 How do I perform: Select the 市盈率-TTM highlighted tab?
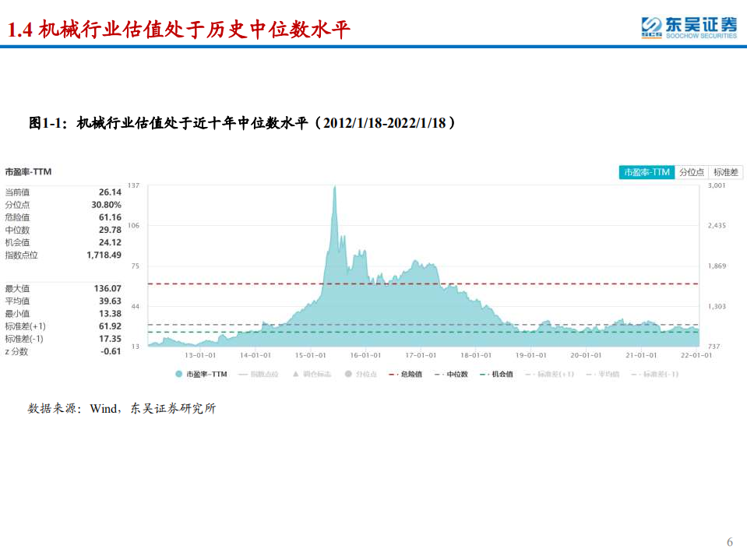point(648,172)
